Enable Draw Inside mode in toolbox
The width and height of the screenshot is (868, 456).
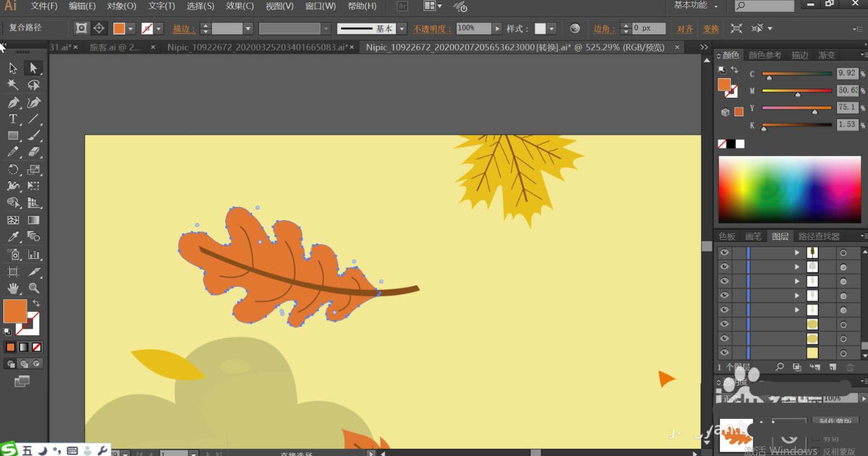[x=37, y=364]
